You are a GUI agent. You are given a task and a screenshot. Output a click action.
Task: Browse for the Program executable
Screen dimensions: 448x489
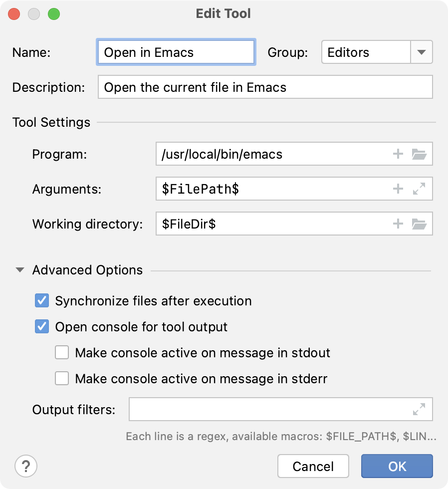pos(420,154)
